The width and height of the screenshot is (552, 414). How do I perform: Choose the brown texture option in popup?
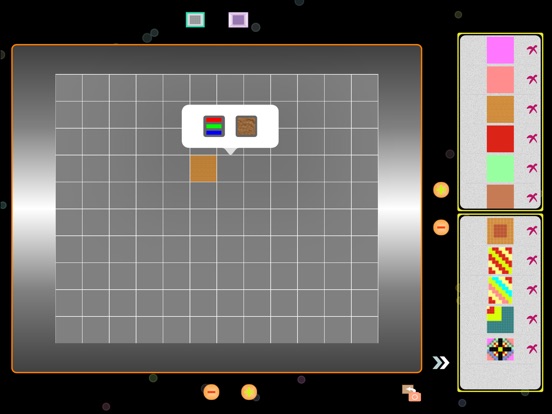pyautogui.click(x=246, y=126)
